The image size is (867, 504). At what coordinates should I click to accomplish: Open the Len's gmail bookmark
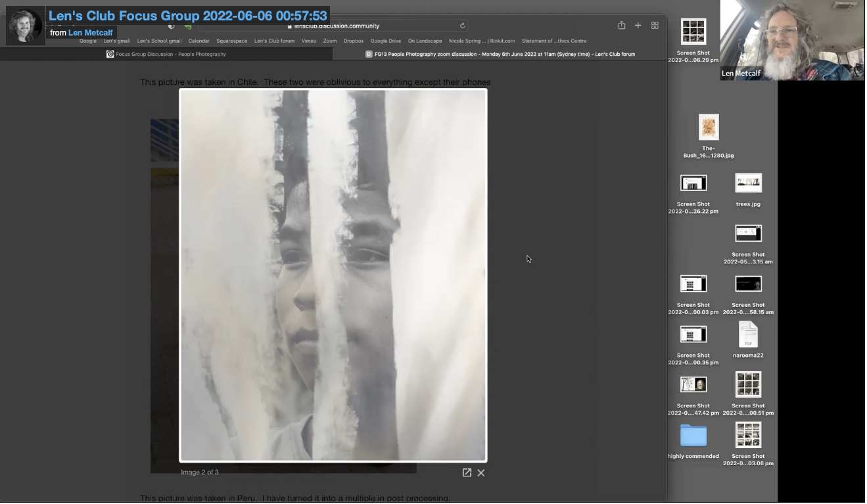click(116, 41)
